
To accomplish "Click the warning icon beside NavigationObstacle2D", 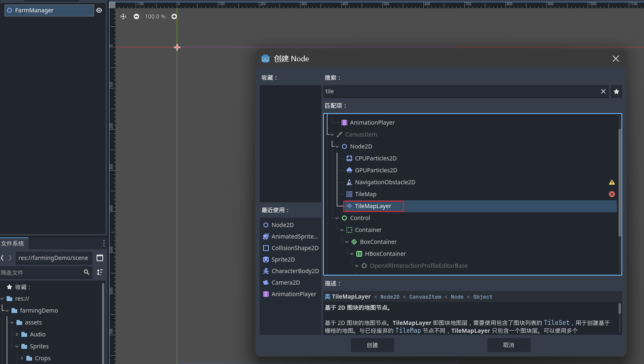I will click(612, 182).
